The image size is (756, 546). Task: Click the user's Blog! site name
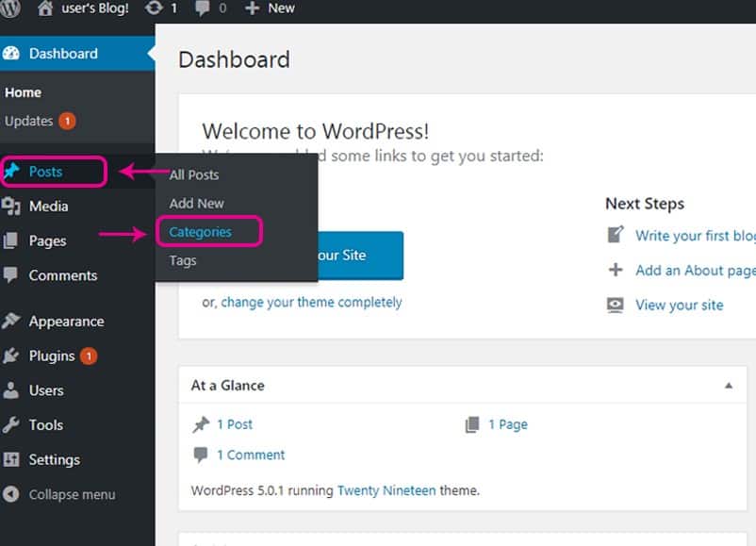95,8
